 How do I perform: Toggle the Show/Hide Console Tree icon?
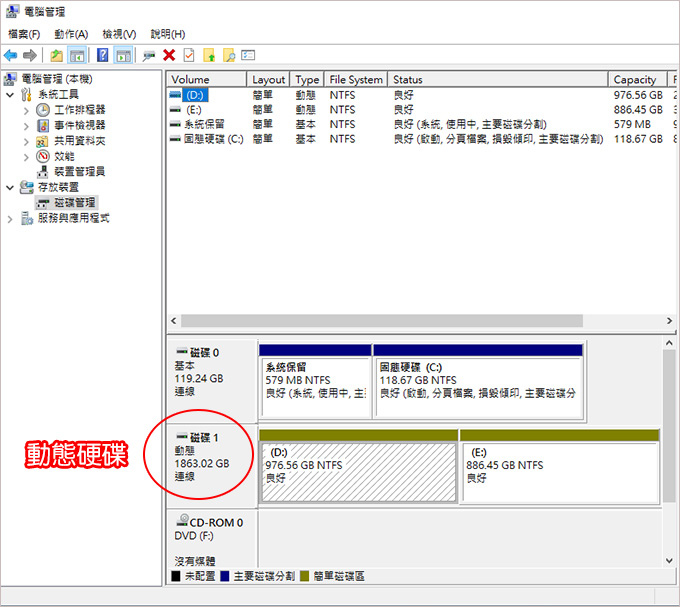click(x=77, y=55)
